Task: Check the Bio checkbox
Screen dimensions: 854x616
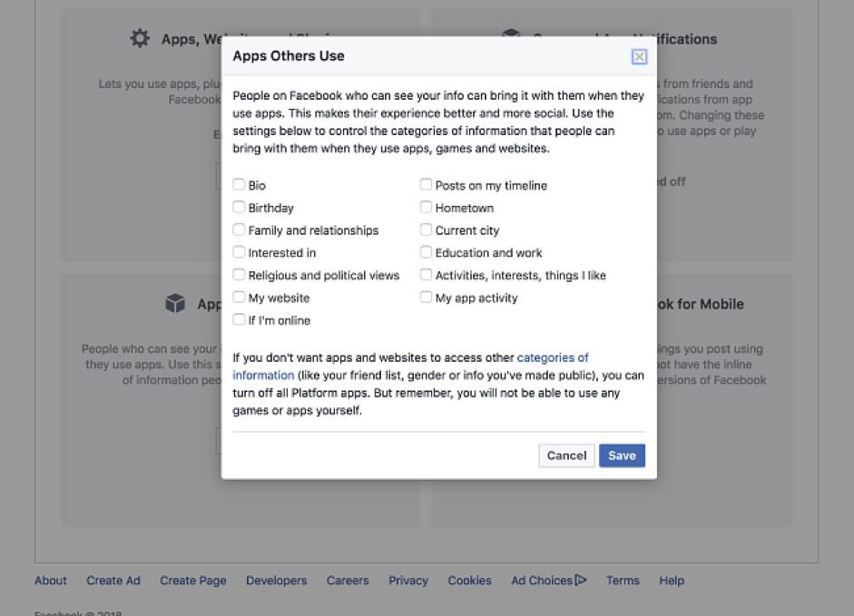Action: [x=240, y=185]
